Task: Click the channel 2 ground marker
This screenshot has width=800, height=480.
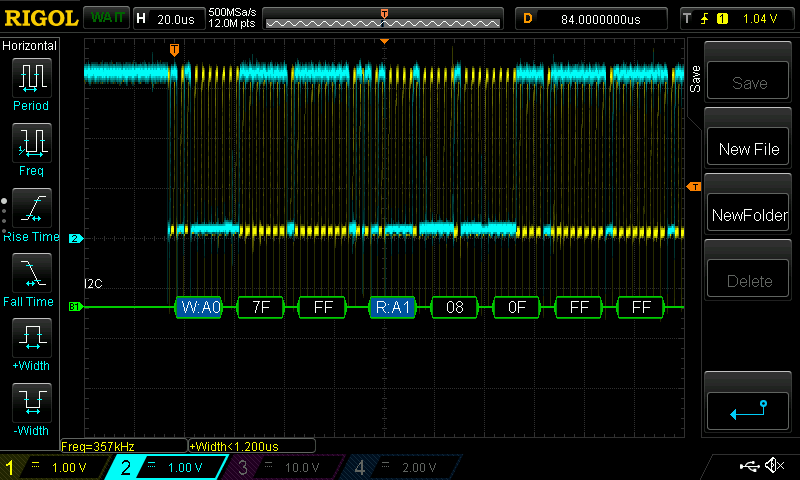Action: (x=76, y=238)
